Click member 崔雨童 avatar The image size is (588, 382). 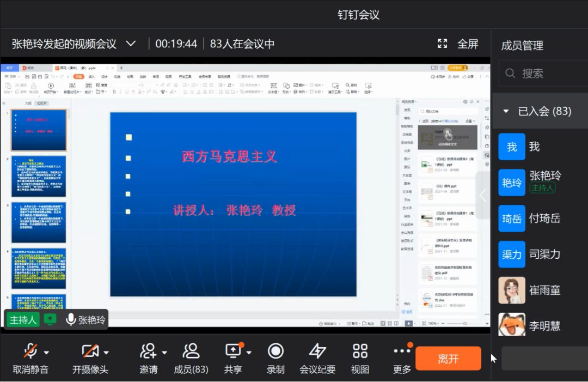pos(512,290)
